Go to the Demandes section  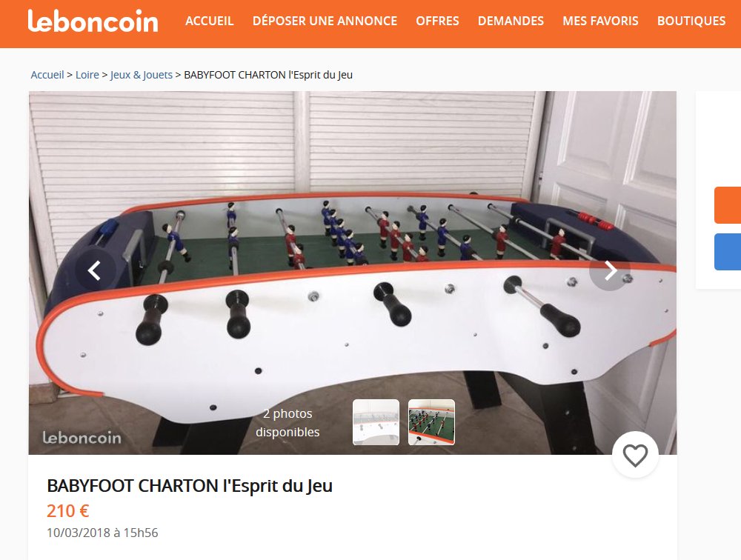pyautogui.click(x=511, y=21)
